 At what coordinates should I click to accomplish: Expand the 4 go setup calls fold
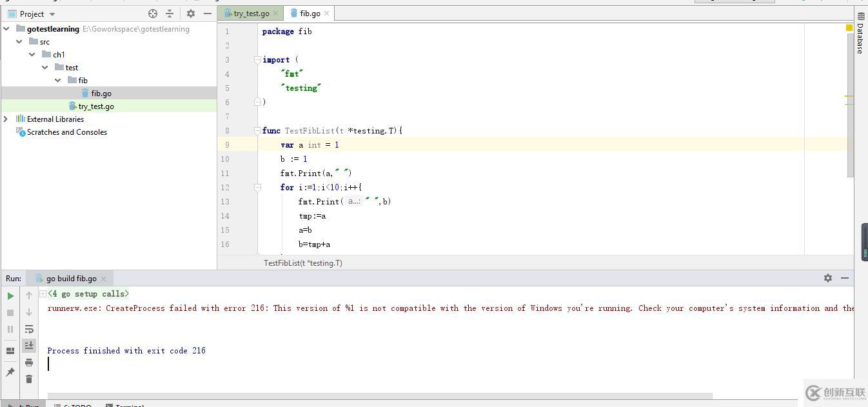pos(43,293)
